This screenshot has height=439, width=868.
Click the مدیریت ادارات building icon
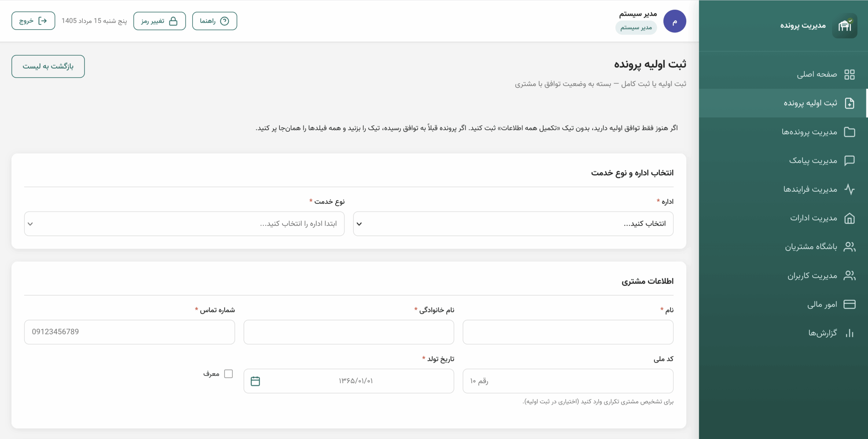[x=849, y=218]
